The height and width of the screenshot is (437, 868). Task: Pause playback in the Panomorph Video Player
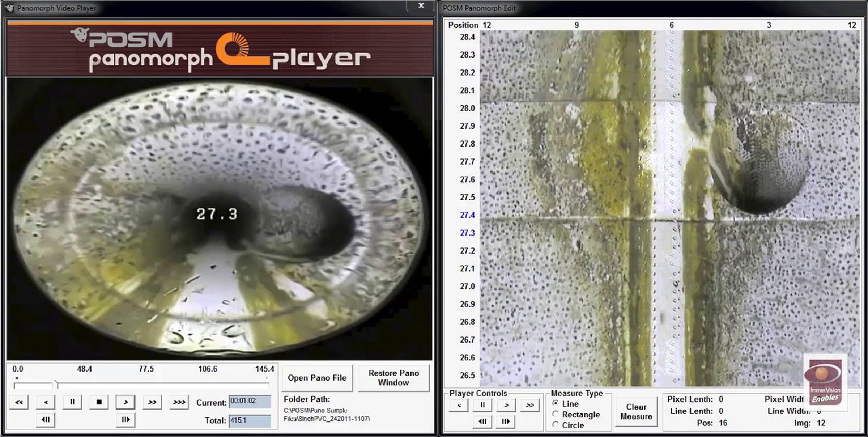(72, 402)
